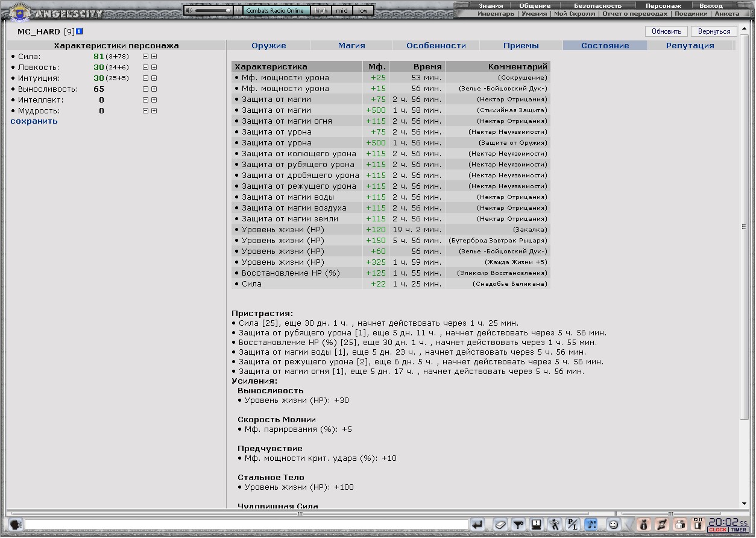This screenshot has width=756, height=538.
Task: Click the Combats Radio Online label
Action: 277,10
